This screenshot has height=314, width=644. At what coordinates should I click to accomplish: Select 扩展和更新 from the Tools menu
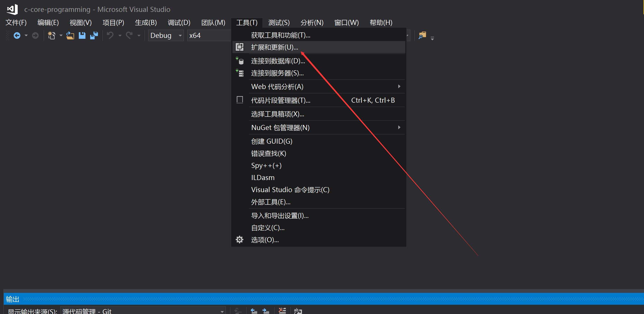pos(274,47)
